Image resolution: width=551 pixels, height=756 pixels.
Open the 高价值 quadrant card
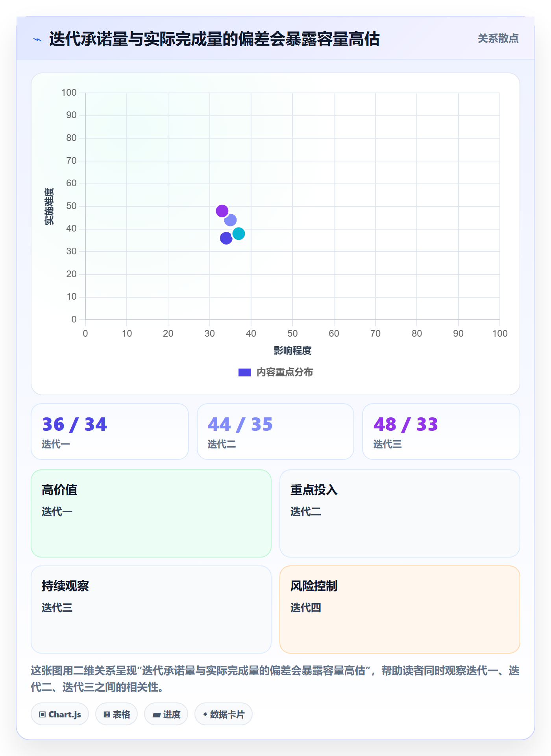tap(151, 513)
